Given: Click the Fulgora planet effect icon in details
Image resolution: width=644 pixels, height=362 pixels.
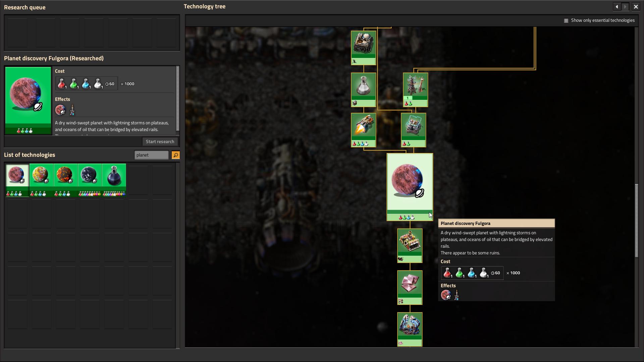Looking at the screenshot, I should pyautogui.click(x=60, y=110).
